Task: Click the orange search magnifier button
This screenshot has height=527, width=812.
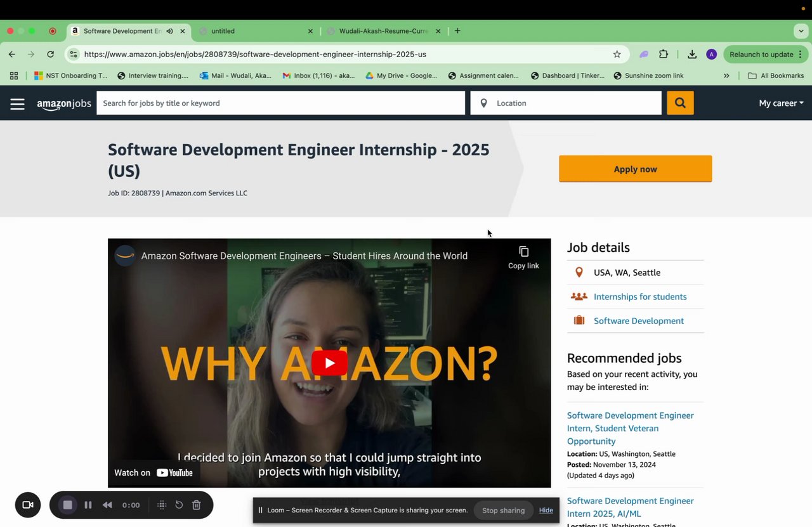Action: [680, 103]
